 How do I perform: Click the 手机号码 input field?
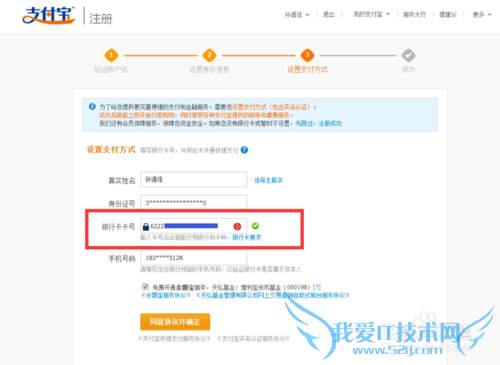click(x=194, y=258)
